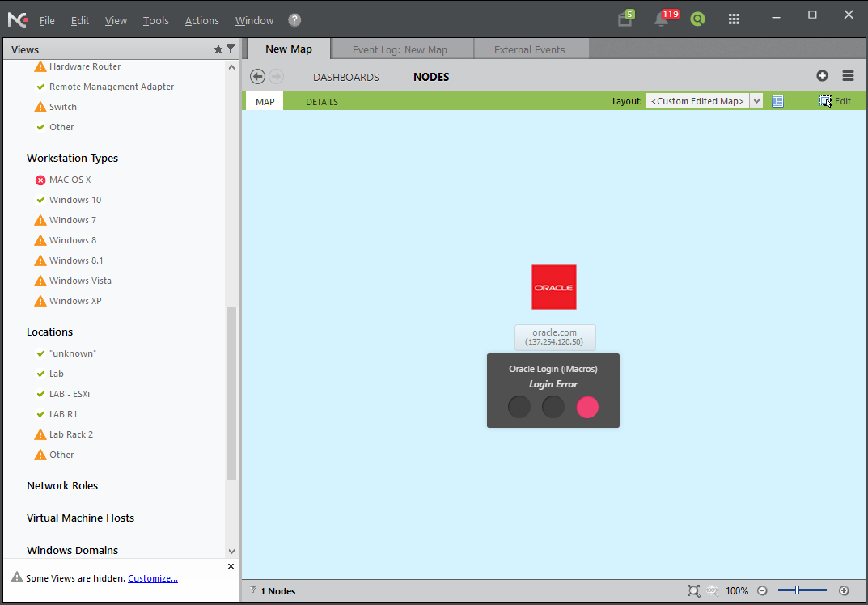This screenshot has width=868, height=605.
Task: Click the zoom out minus icon
Action: point(762,590)
